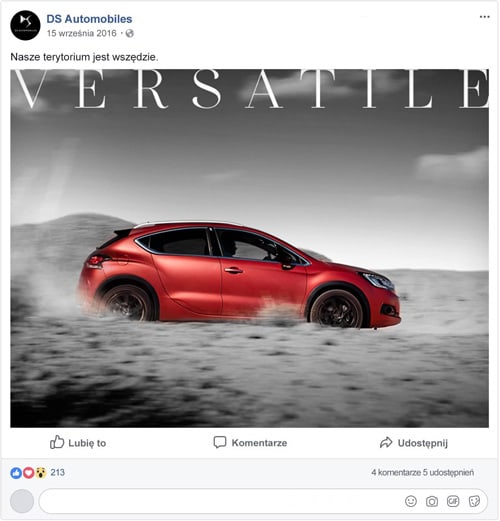Show the 5 udostępnień list
The image size is (500, 521).
pyautogui.click(x=448, y=472)
